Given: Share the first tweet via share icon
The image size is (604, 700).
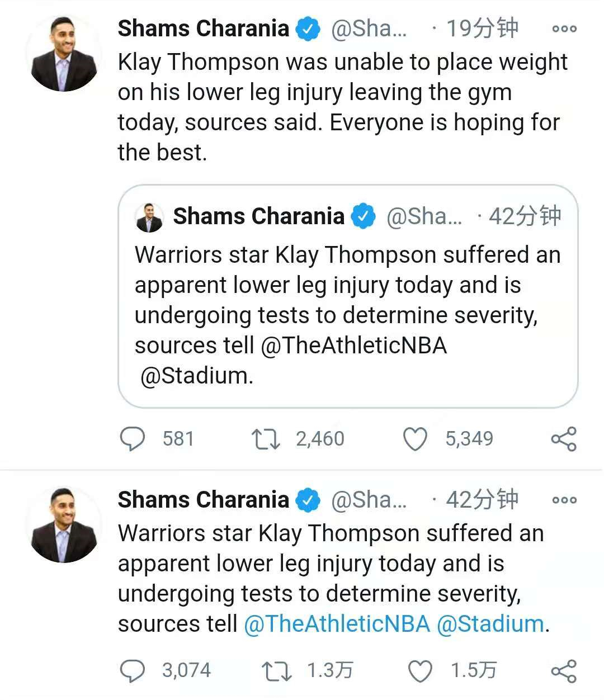Looking at the screenshot, I should pyautogui.click(x=564, y=439).
